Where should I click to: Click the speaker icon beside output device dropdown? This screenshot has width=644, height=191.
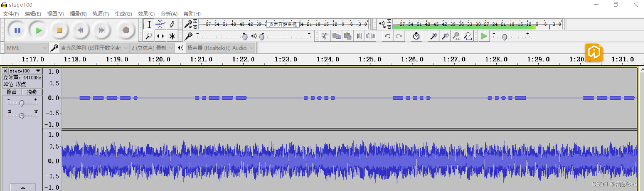pos(180,48)
